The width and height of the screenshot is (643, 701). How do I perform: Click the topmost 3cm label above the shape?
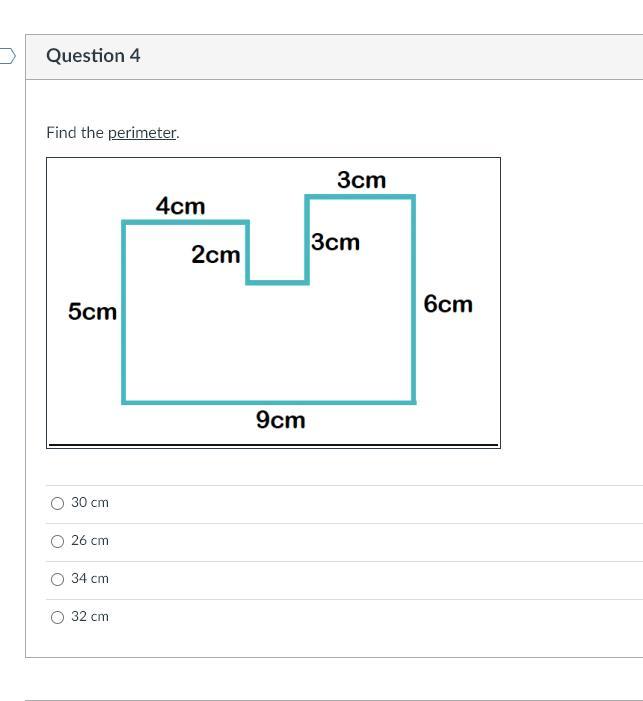pyautogui.click(x=361, y=180)
